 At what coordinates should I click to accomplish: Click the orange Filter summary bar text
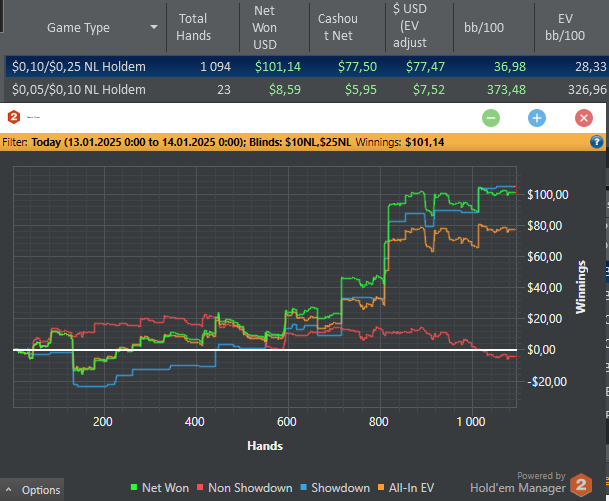click(223, 142)
